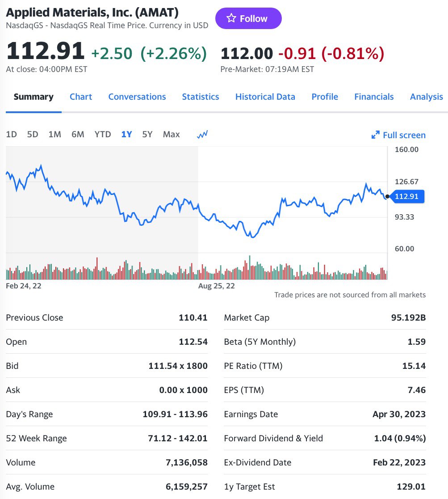Open the chart comparison indicator icon

coord(202,134)
